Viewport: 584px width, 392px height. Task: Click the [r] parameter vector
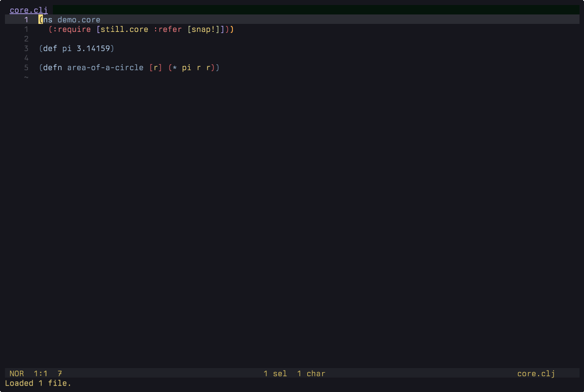tap(156, 68)
